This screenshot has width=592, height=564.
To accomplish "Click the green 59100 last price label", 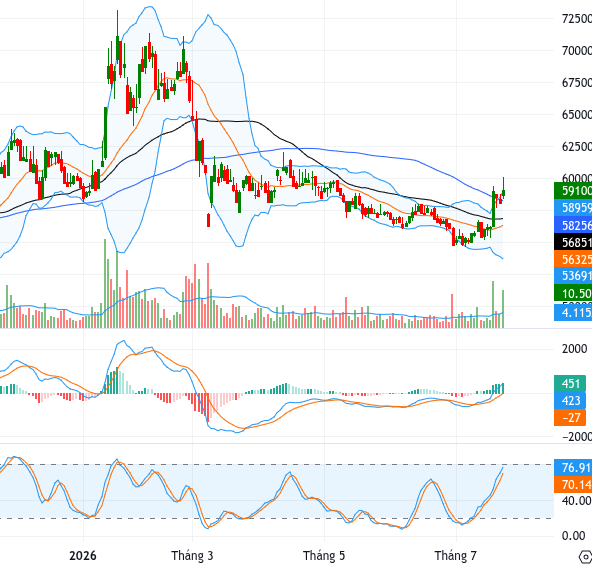I will (x=573, y=191).
